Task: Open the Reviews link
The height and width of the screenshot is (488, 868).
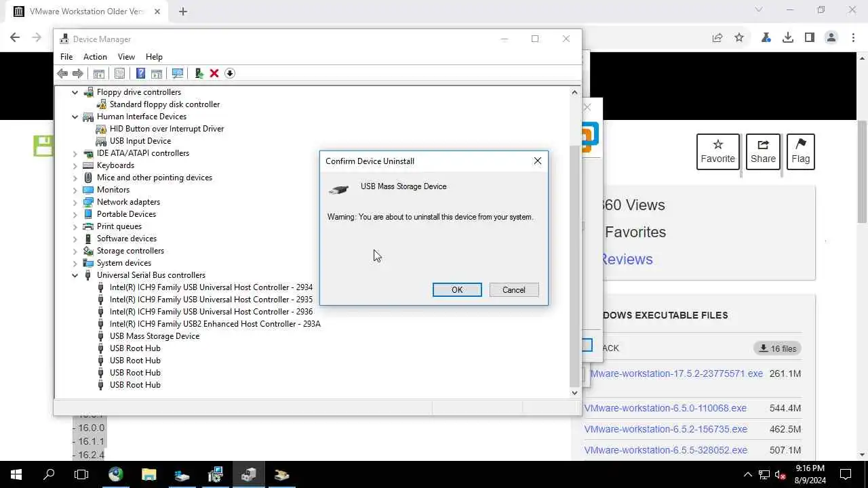Action: pos(627,259)
